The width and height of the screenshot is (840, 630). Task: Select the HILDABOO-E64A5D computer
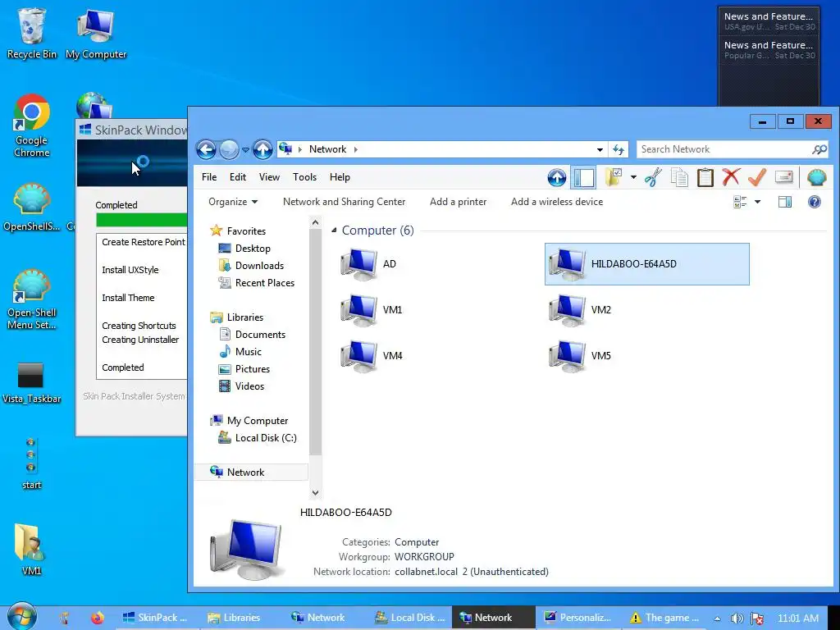tap(646, 264)
